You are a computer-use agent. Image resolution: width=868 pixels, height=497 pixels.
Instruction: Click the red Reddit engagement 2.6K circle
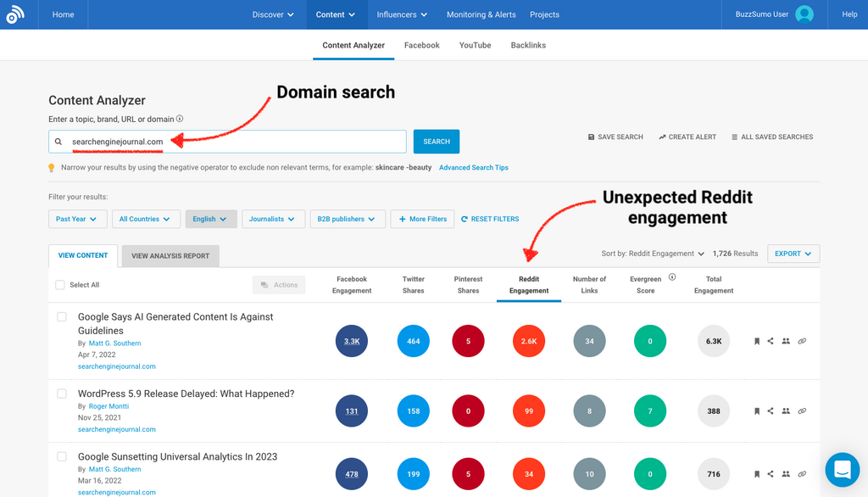pos(529,341)
